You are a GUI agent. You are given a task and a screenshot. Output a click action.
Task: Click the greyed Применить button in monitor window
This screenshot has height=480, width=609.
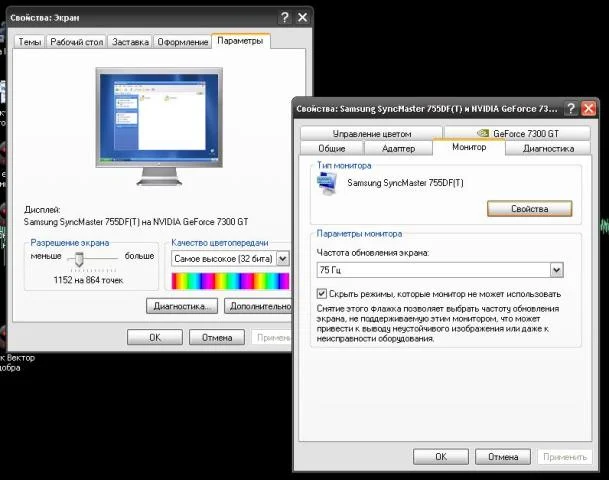[x=565, y=457]
